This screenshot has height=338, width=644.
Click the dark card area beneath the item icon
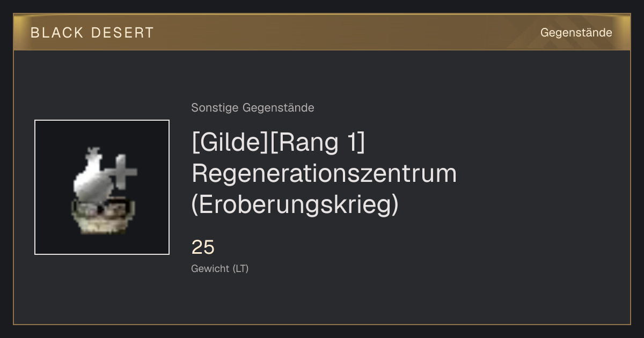point(102,289)
